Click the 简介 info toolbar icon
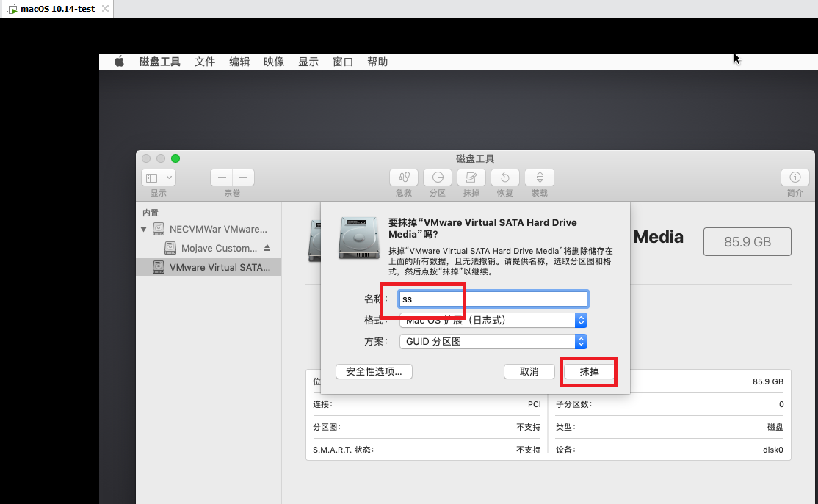 coord(795,178)
